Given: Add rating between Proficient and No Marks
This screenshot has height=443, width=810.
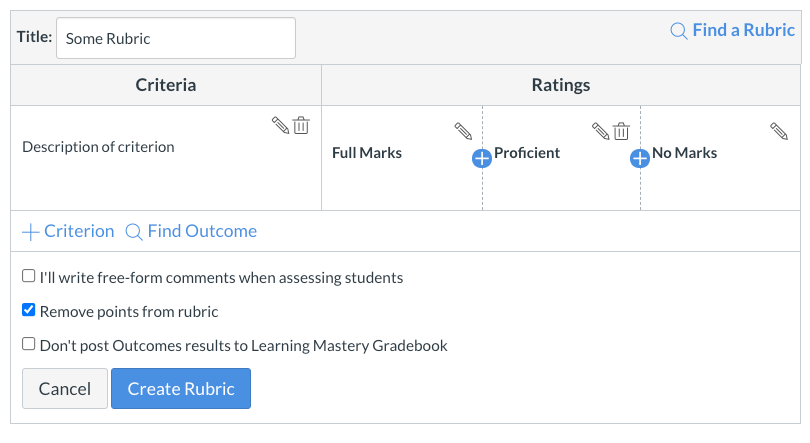Looking at the screenshot, I should coord(640,158).
